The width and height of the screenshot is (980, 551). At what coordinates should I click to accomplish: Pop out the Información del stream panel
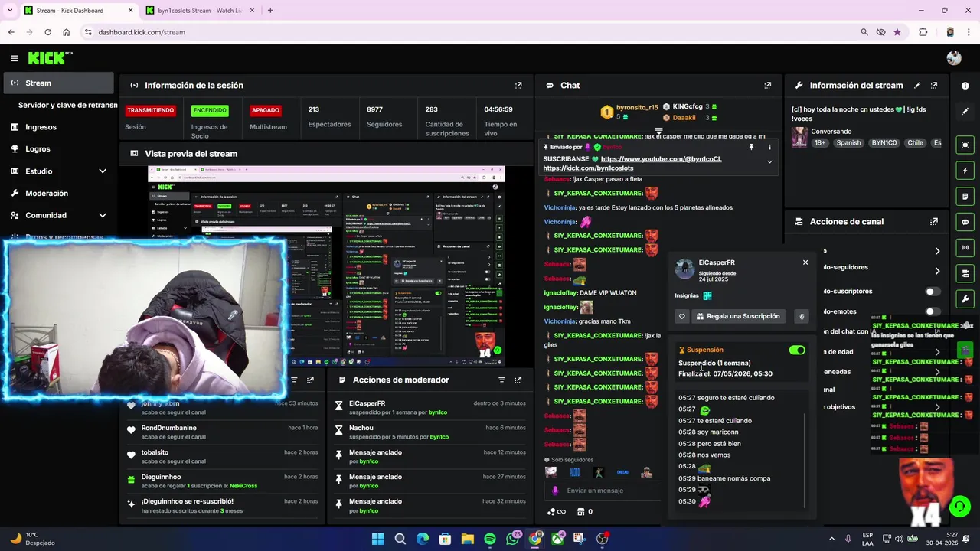[x=934, y=86]
